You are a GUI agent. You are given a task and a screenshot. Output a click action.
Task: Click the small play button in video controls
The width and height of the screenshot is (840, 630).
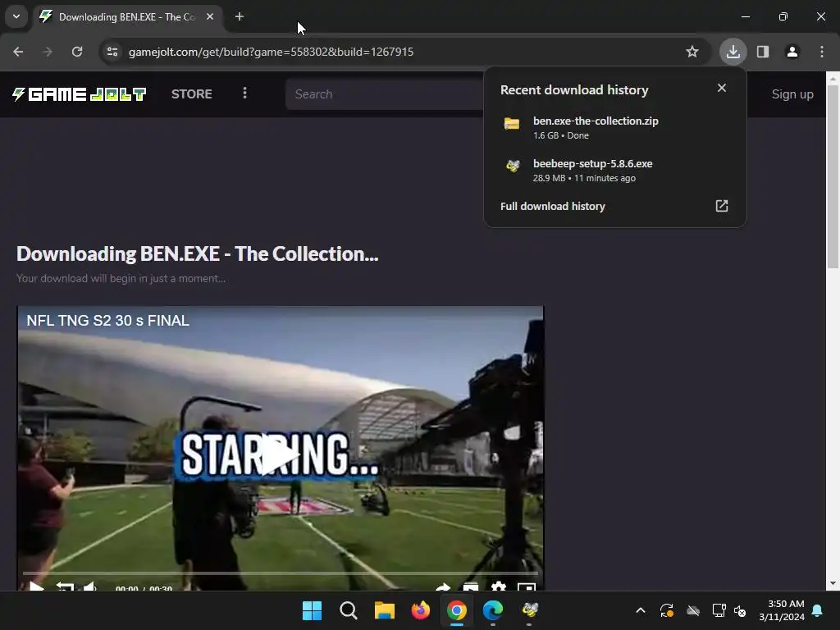(36, 587)
